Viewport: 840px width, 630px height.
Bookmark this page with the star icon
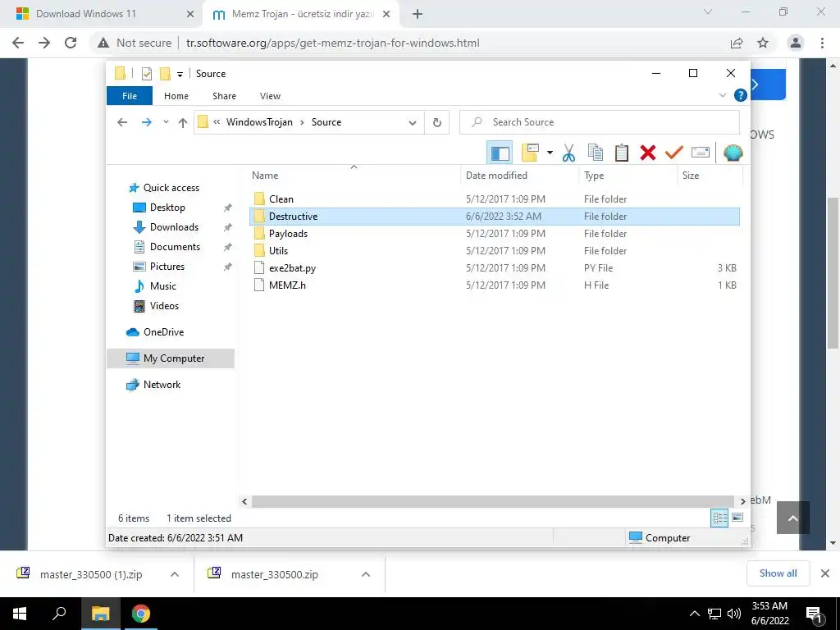763,43
